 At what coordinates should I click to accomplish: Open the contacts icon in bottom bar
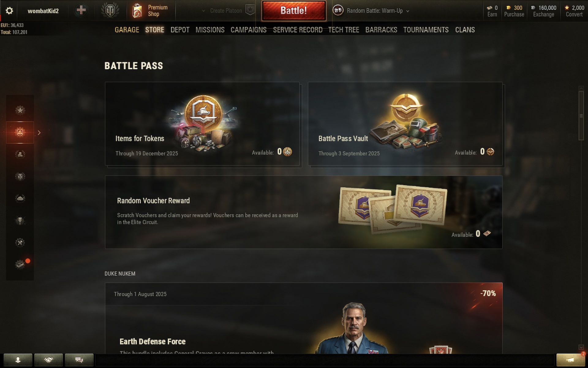pyautogui.click(x=18, y=360)
